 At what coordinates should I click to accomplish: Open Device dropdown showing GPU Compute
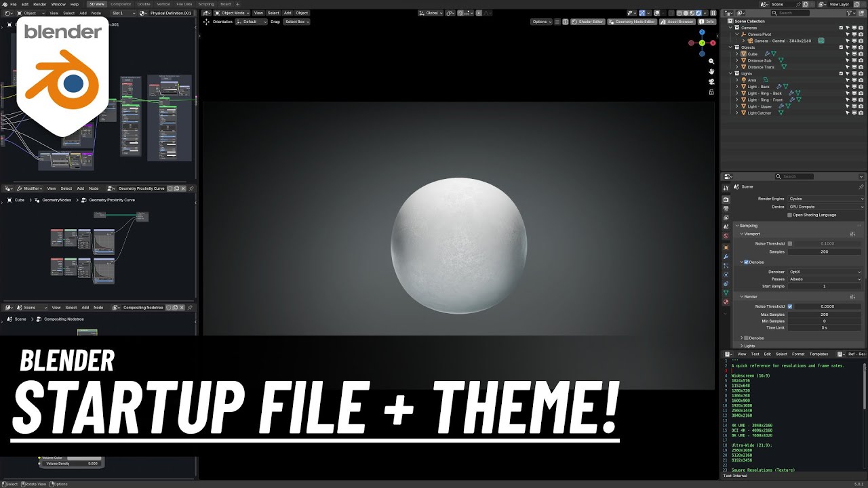click(826, 207)
